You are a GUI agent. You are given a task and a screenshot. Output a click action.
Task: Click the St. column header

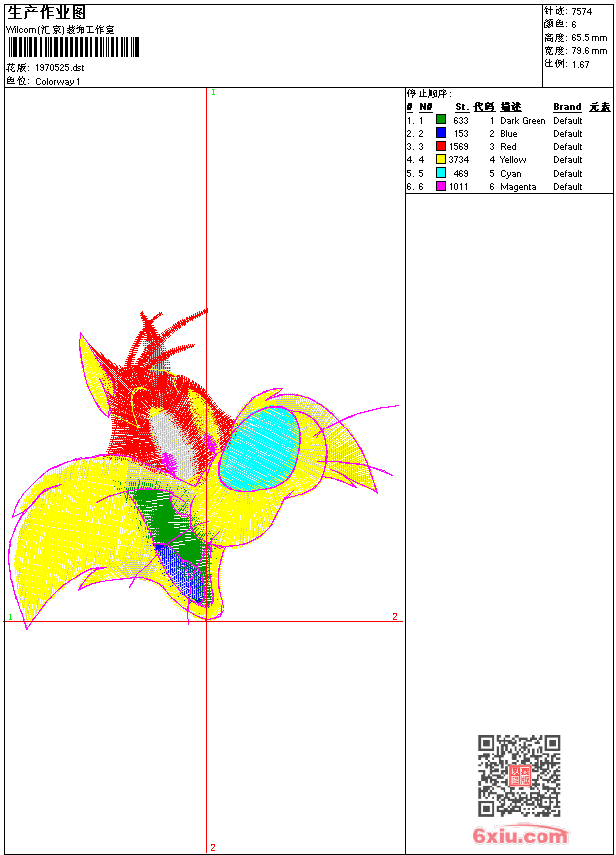[x=462, y=107]
